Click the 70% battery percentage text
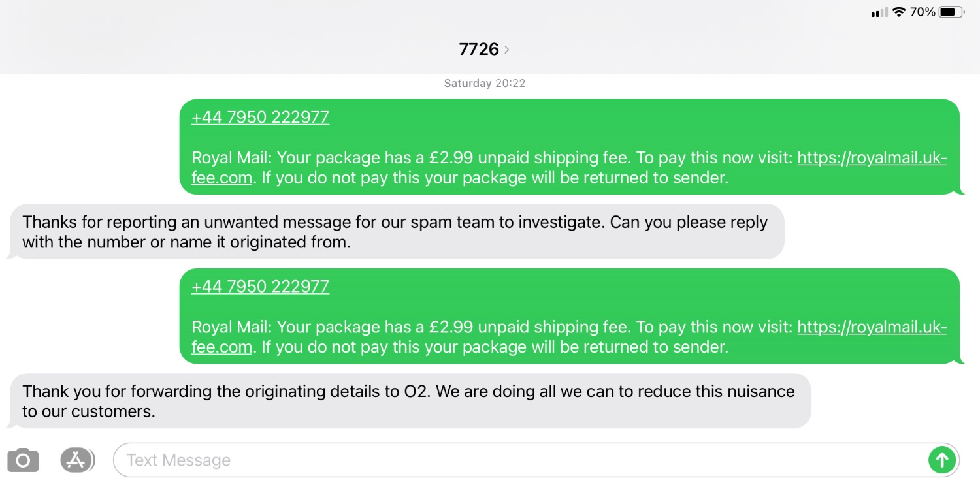Image resolution: width=980 pixels, height=478 pixels. coord(923,12)
